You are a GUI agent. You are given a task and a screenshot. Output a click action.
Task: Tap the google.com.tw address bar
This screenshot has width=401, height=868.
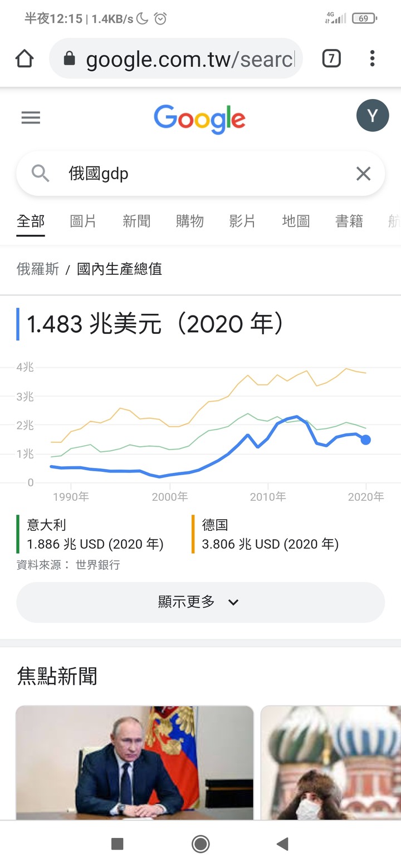189,58
